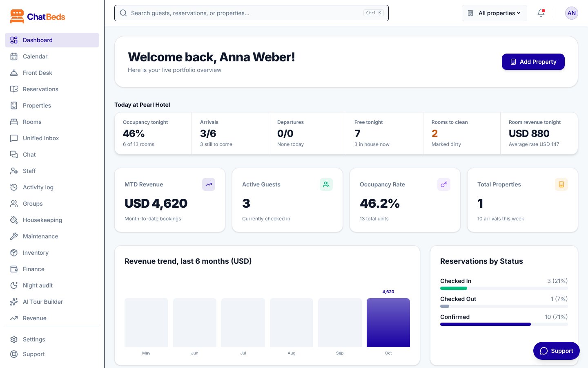Go to Front Desk

tap(52, 73)
